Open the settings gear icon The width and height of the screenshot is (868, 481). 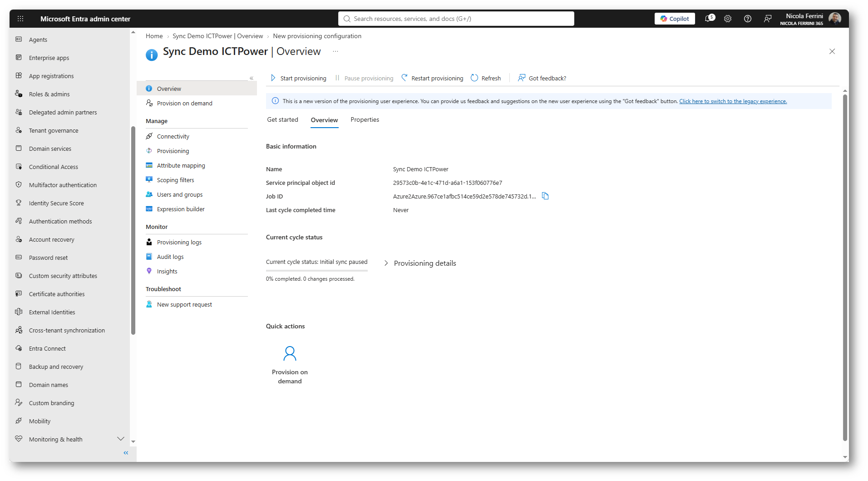728,19
